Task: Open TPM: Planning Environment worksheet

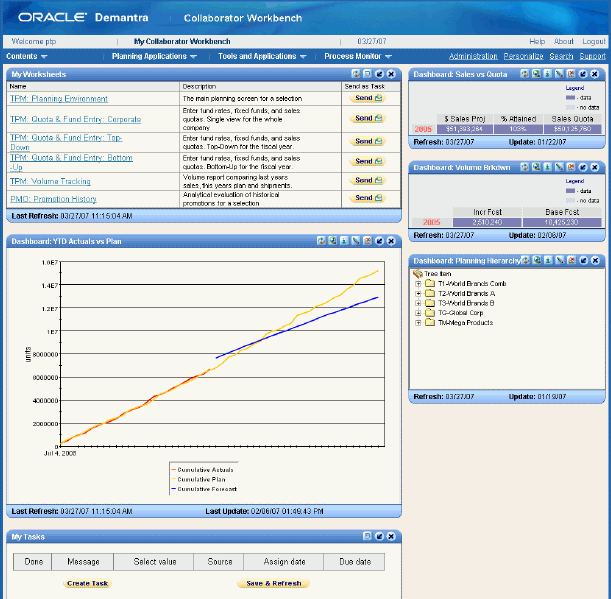Action: pyautogui.click(x=58, y=99)
